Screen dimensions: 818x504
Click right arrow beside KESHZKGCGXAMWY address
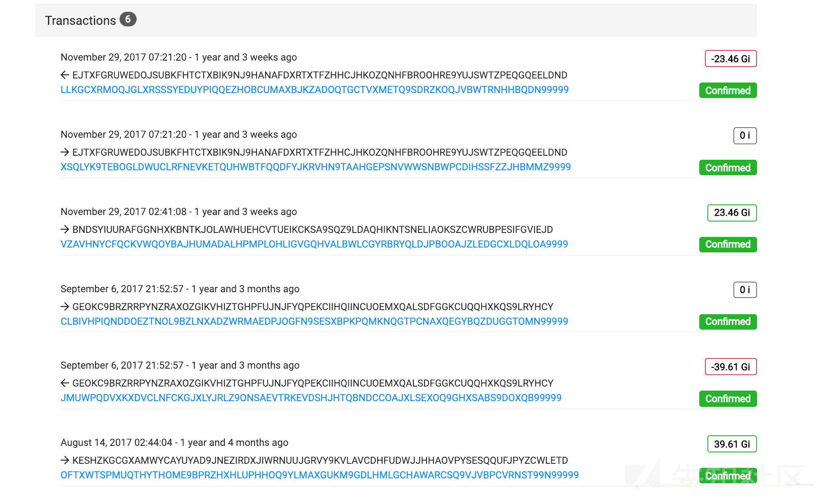65,460
